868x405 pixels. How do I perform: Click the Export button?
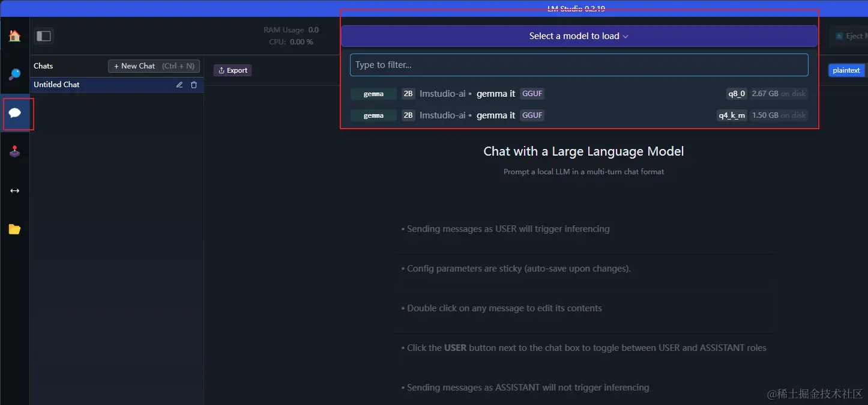(233, 70)
